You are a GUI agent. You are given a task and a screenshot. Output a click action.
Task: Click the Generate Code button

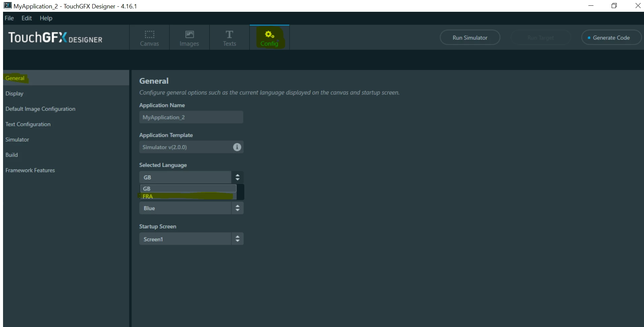(x=611, y=38)
